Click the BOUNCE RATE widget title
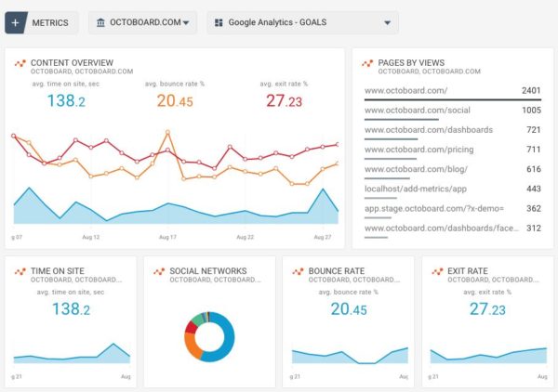 click(337, 271)
